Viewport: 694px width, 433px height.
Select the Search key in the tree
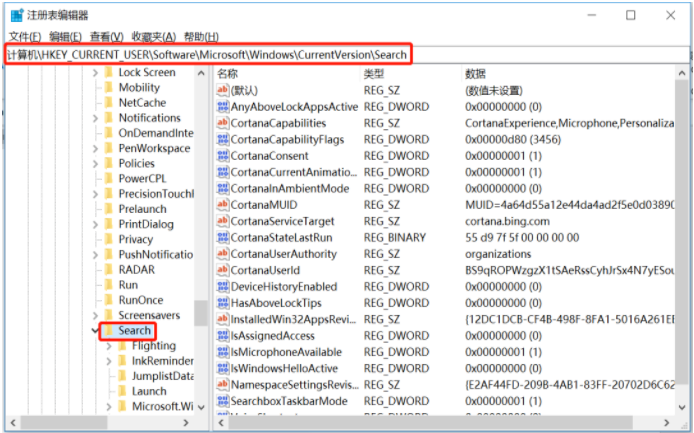pyautogui.click(x=134, y=331)
